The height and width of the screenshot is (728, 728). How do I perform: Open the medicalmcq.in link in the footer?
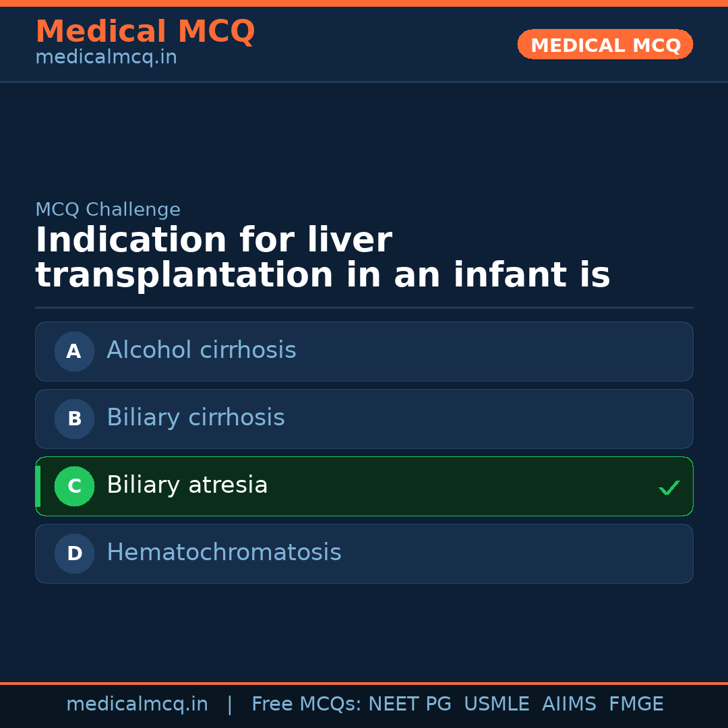point(137,704)
